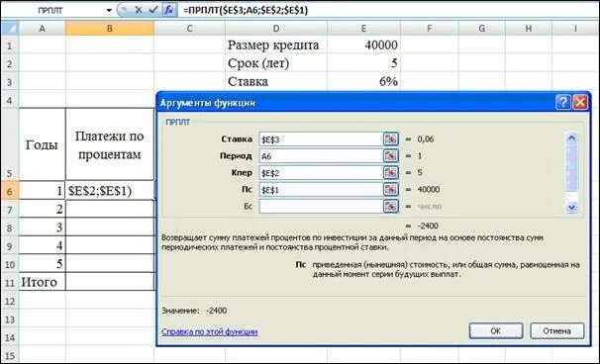Click the empty Бс input field
Viewport: 600px width, 364px height.
tap(321, 207)
